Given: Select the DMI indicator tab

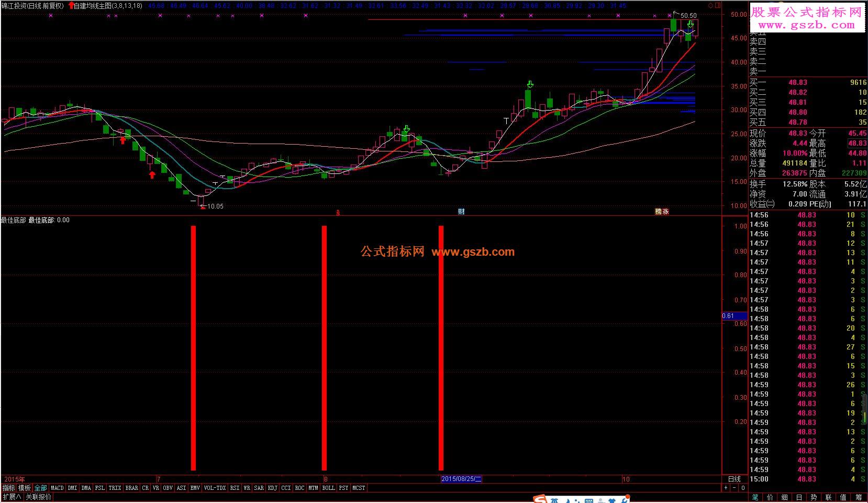Looking at the screenshot, I should point(72,488).
